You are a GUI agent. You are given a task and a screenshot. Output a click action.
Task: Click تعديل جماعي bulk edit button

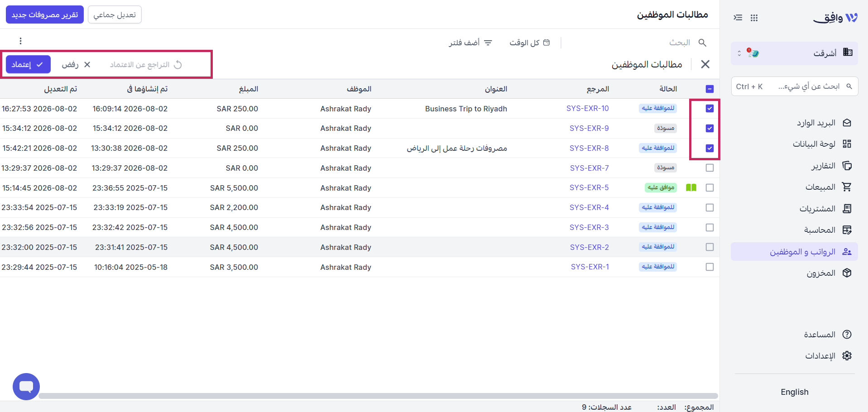115,14
